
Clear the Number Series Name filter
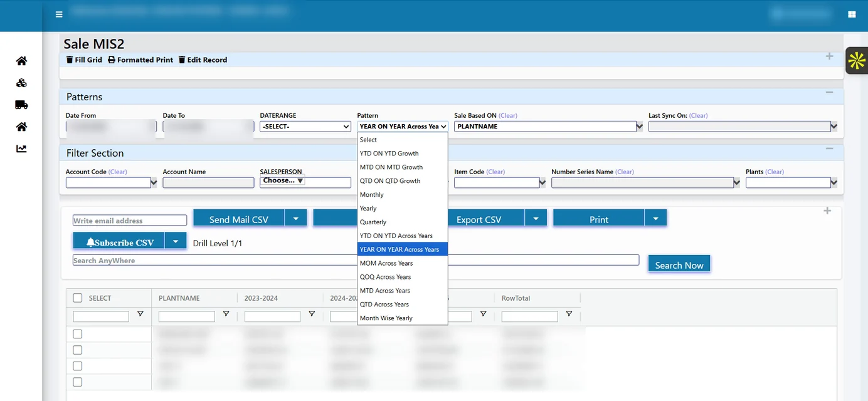[x=625, y=172]
